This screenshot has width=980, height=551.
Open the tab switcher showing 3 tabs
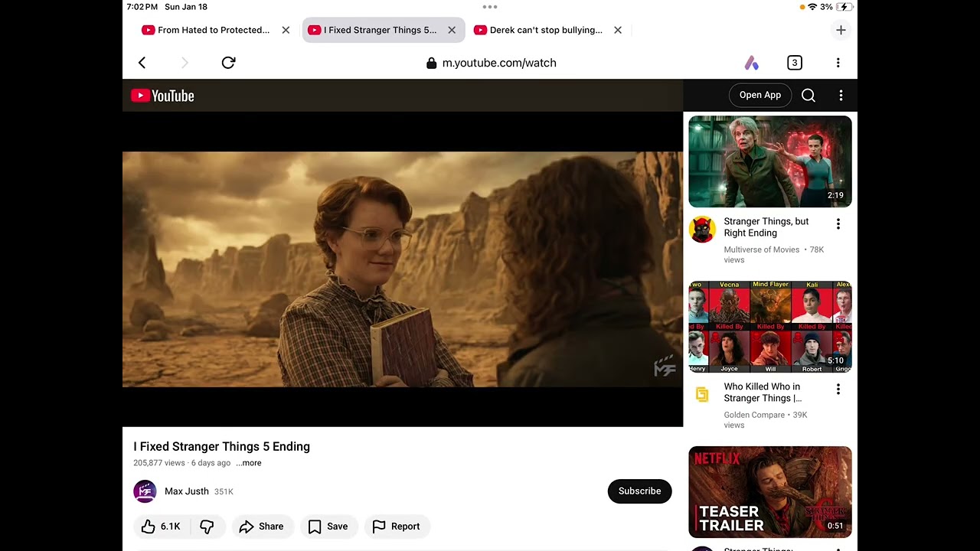795,63
